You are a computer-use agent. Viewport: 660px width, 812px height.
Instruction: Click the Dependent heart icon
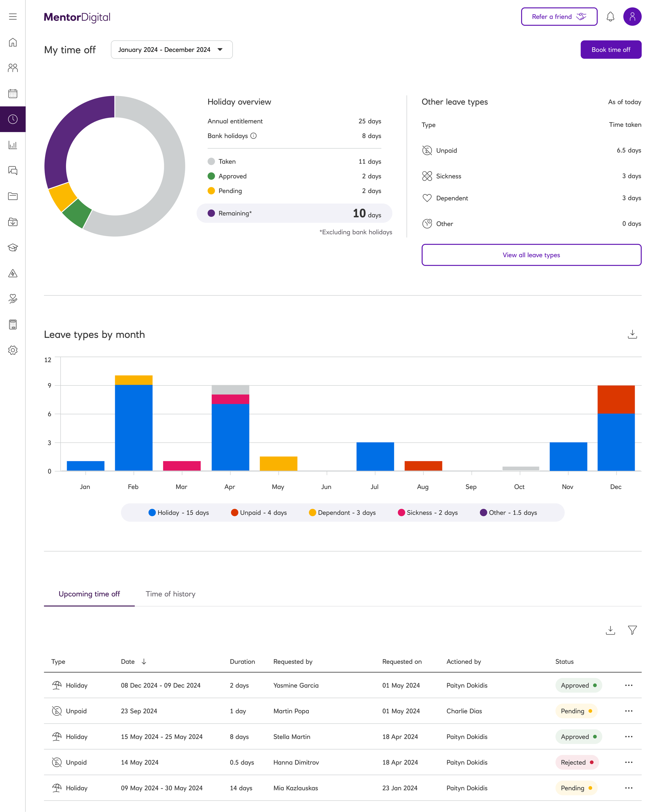pos(427,198)
